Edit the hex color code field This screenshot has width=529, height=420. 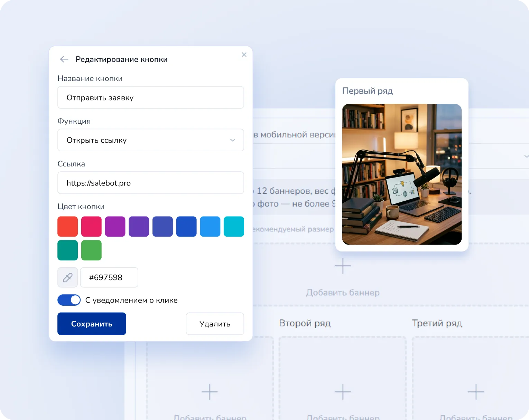[109, 277]
